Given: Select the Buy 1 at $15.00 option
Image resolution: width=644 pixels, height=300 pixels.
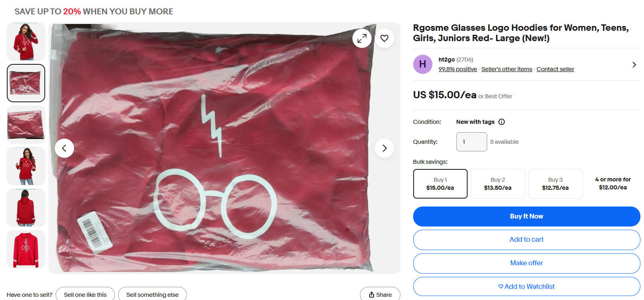Looking at the screenshot, I should tap(440, 184).
